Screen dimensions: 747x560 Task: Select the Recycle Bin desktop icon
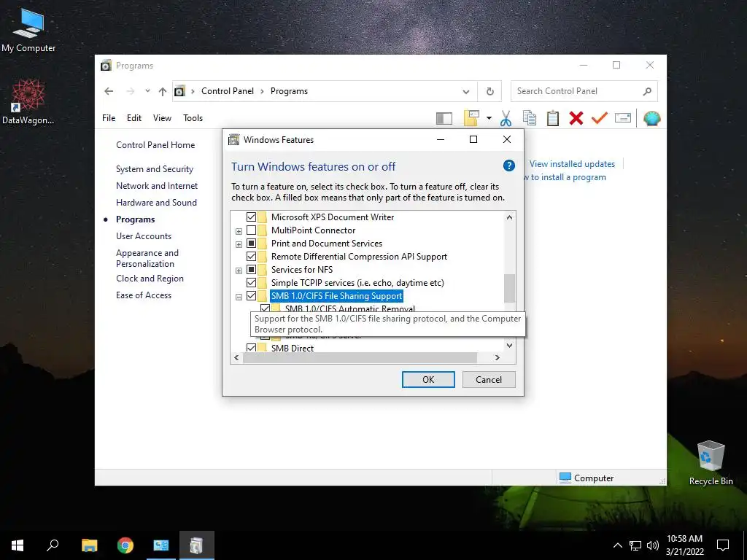click(711, 463)
